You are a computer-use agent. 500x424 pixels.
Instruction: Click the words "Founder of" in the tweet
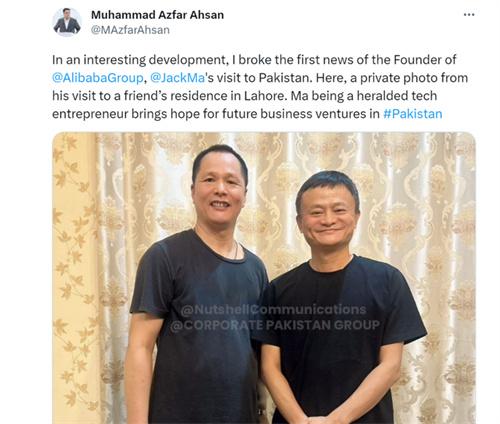[x=425, y=60]
